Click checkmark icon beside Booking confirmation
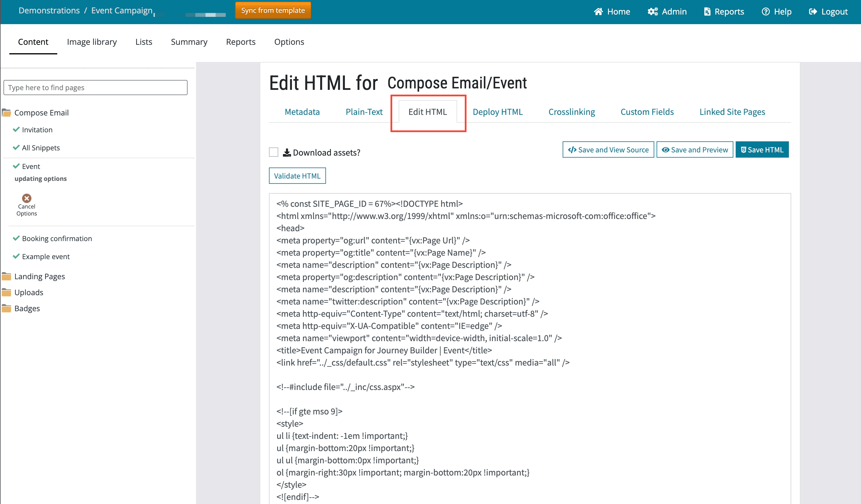 (16, 238)
